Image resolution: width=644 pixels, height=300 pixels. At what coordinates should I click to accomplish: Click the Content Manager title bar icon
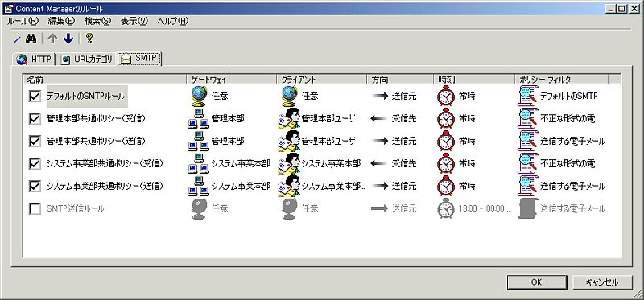tap(8, 8)
